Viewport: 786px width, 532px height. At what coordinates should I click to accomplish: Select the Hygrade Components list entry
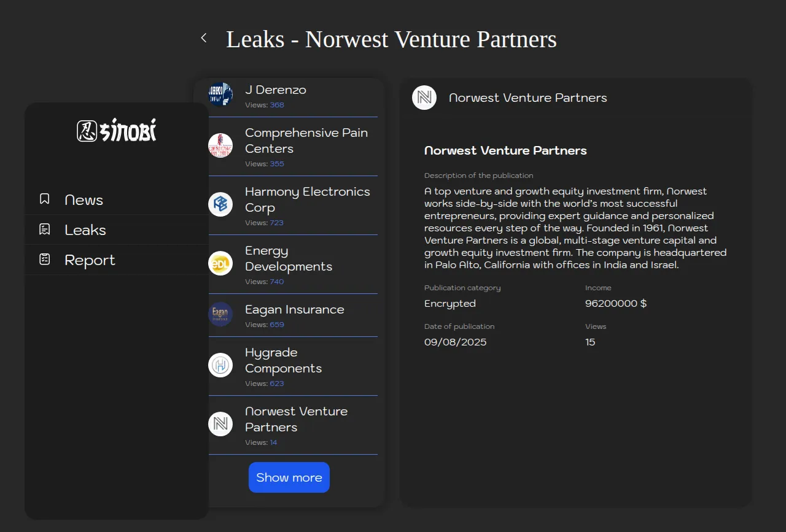pos(283,361)
